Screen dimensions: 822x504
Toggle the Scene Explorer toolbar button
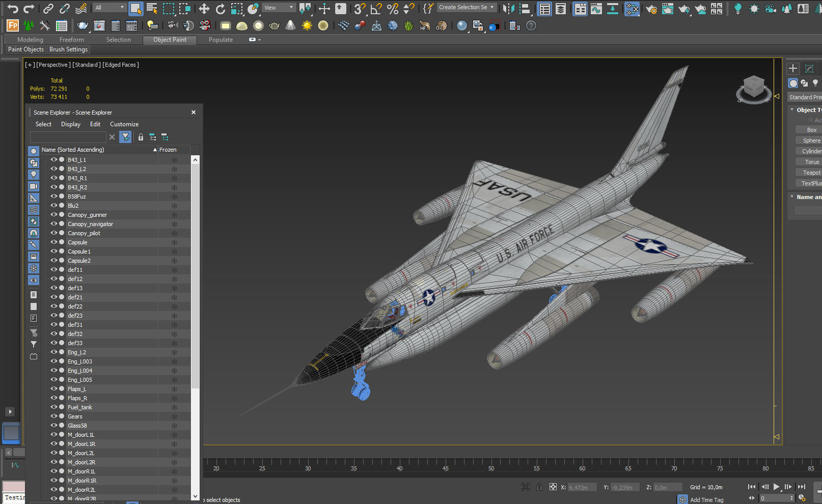(x=544, y=8)
